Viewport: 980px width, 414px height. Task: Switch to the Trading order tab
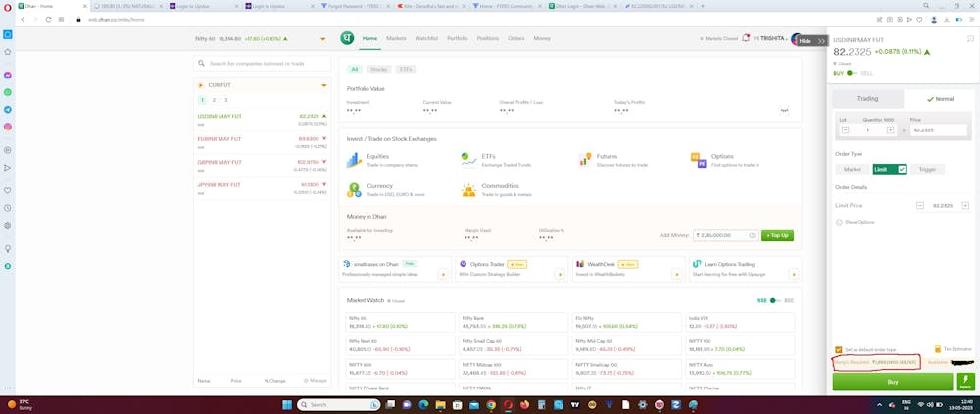(x=867, y=99)
